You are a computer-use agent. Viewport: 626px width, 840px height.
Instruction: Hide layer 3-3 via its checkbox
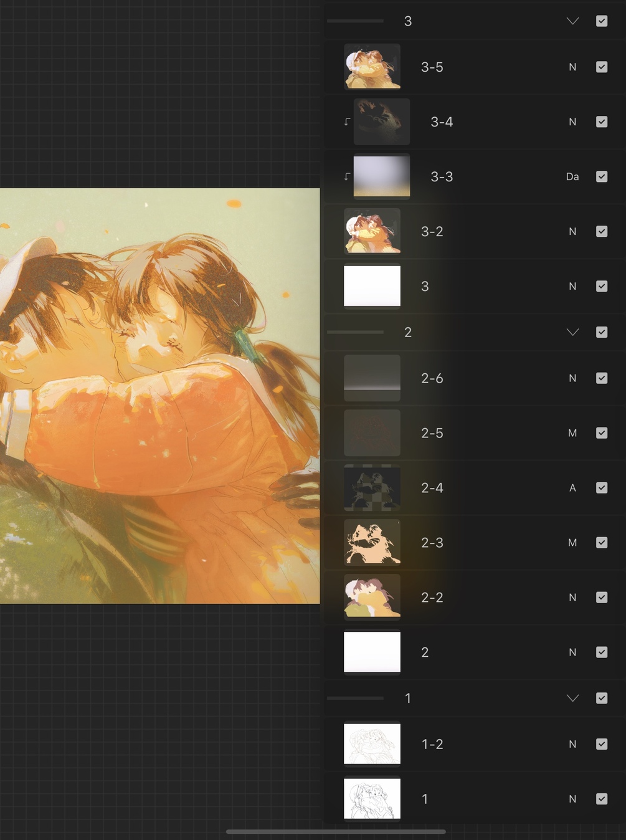pyautogui.click(x=602, y=176)
